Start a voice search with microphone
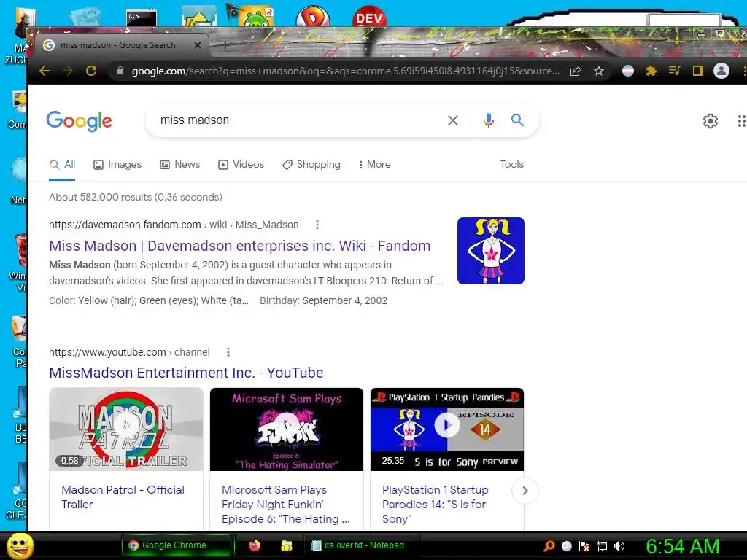This screenshot has width=747, height=560. (488, 120)
